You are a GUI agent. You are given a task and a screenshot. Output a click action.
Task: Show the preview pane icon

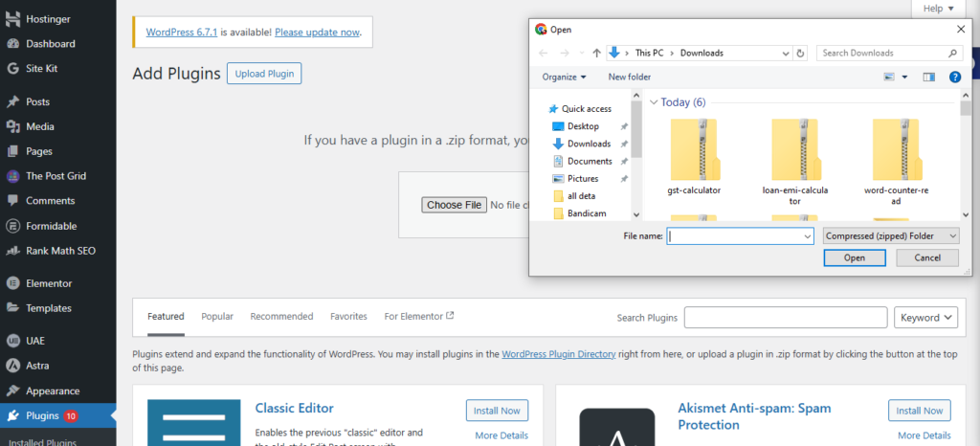click(928, 77)
